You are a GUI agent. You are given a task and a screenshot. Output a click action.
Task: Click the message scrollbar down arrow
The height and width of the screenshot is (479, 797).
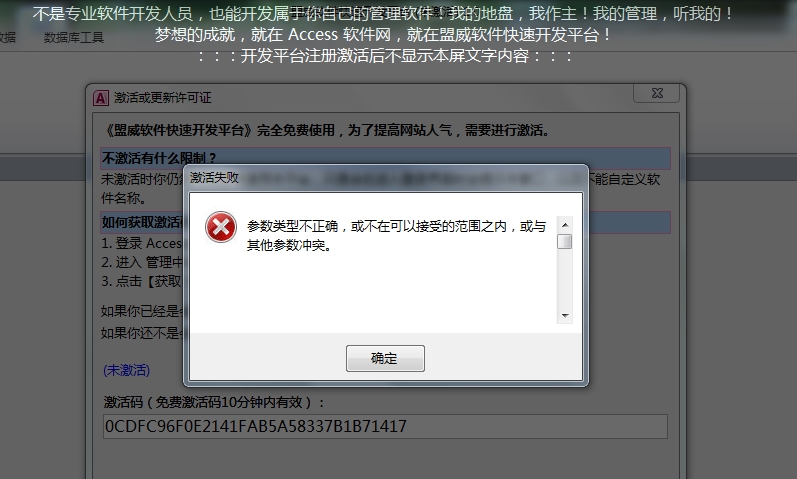coord(565,316)
